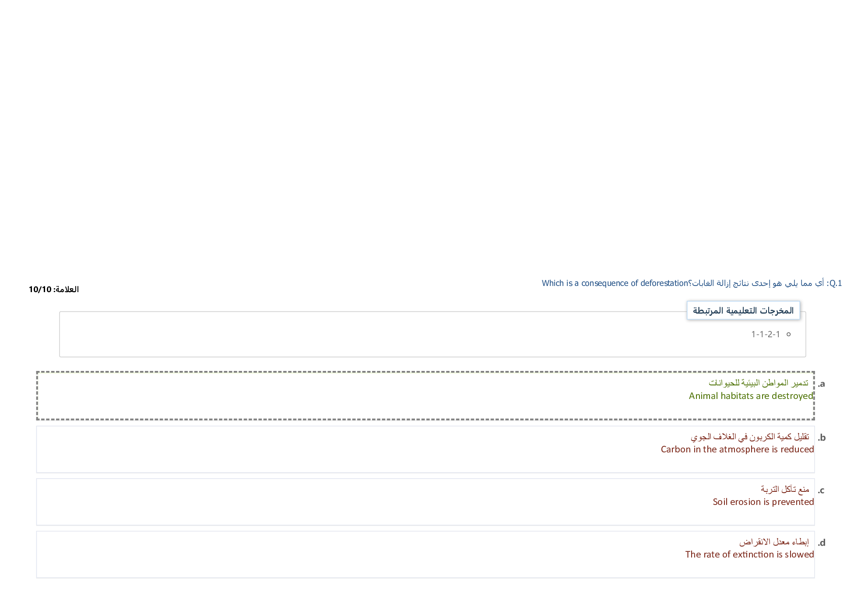
Task: Click Arabic text تدمير المواطن البيئية للحيوانات
Action: point(758,383)
